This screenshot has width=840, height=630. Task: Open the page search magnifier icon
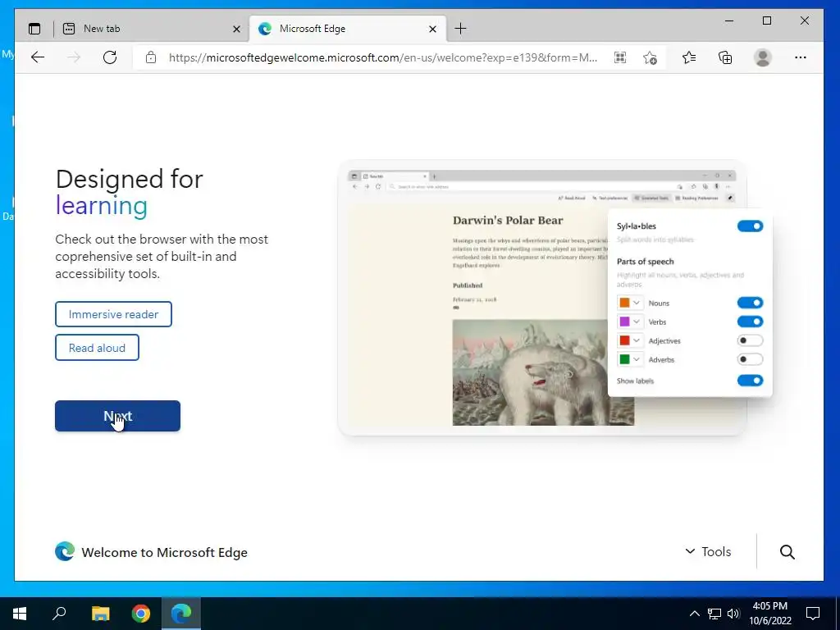[x=787, y=552]
